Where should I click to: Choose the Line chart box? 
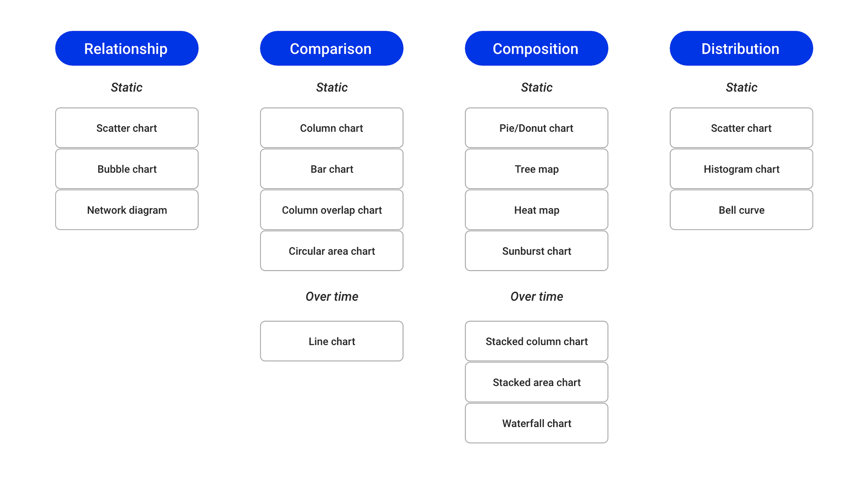[x=331, y=341]
